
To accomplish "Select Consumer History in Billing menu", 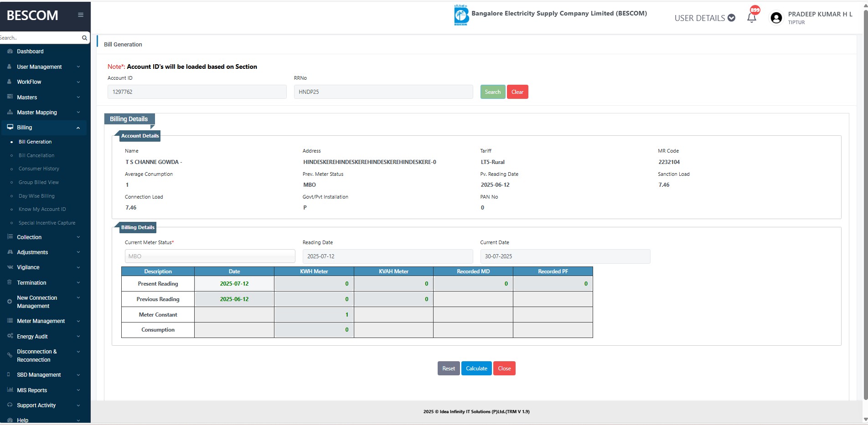I will [x=39, y=169].
